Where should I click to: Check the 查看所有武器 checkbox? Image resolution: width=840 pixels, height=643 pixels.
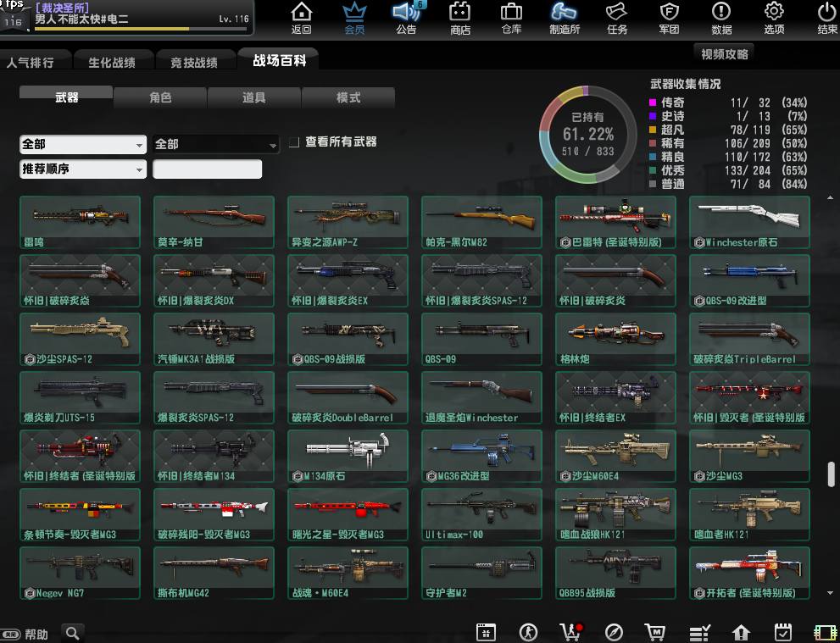[x=293, y=142]
